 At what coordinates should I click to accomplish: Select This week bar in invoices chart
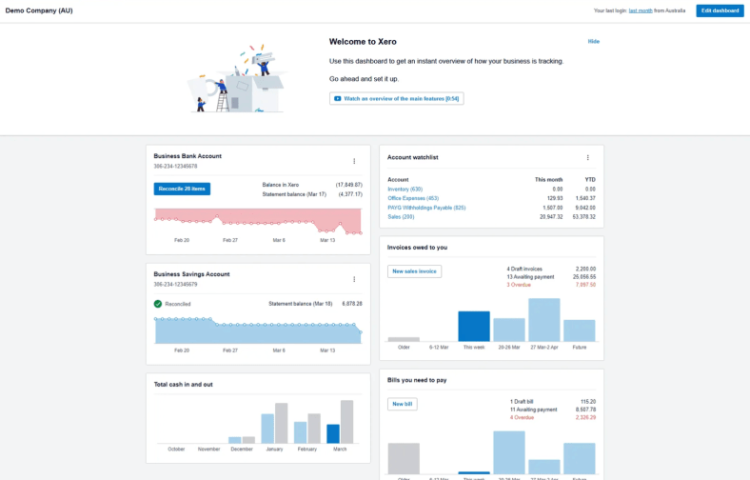[x=474, y=327]
